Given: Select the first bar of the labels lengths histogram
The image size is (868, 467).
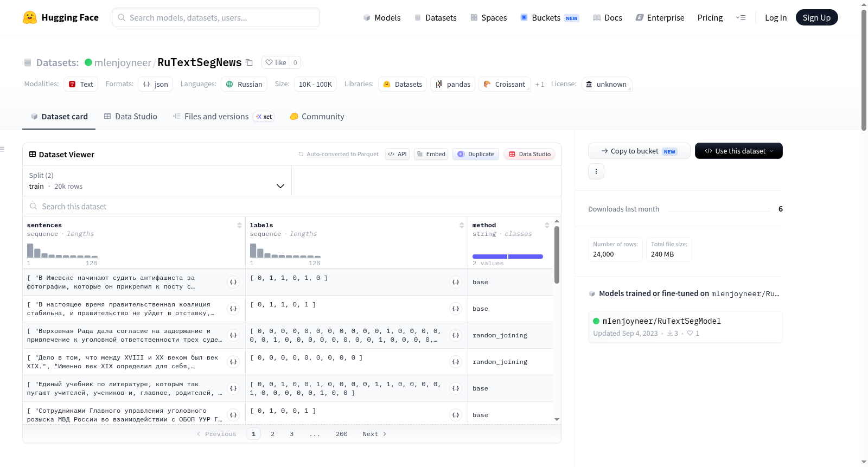Looking at the screenshot, I should [x=253, y=250].
